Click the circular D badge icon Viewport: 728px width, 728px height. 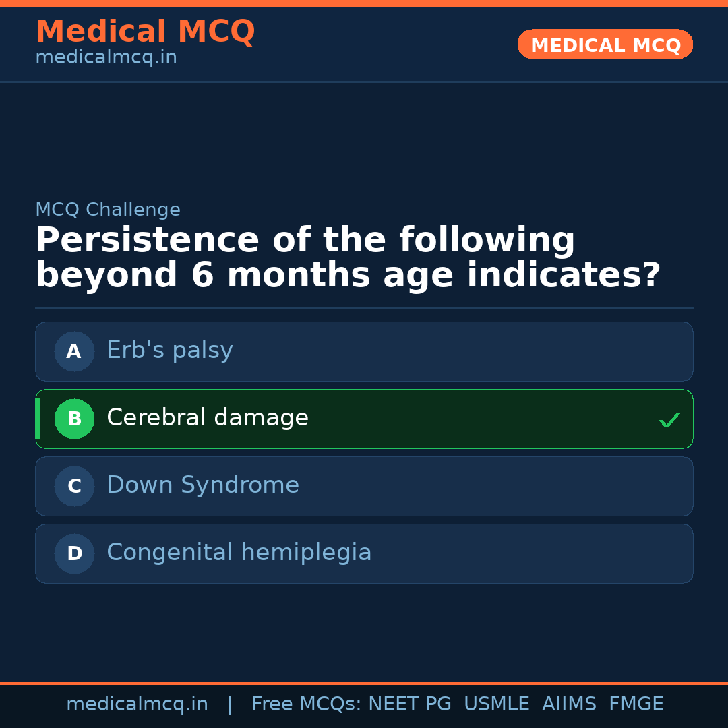[74, 553]
